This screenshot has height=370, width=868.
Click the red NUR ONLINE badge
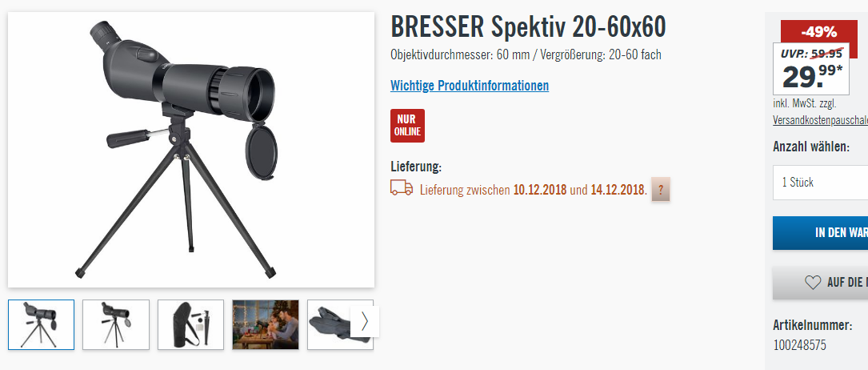click(x=407, y=126)
